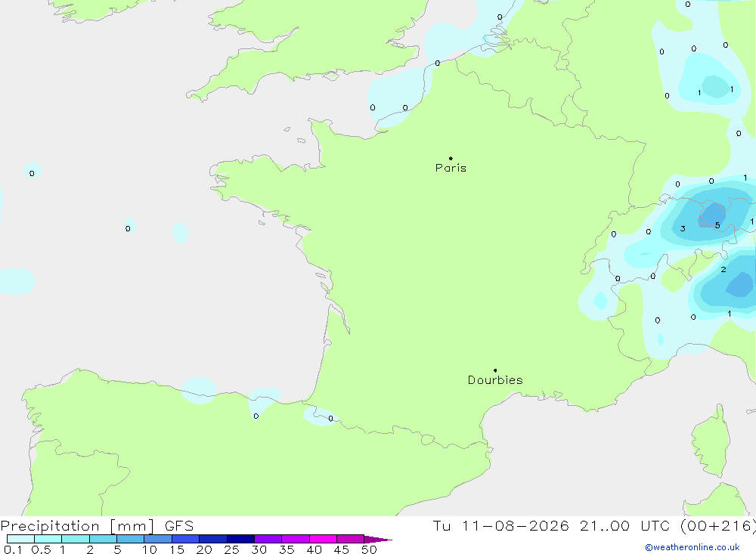Click the lightest cyan 0.1 legend swatch
756x554 pixels.
click(20, 539)
